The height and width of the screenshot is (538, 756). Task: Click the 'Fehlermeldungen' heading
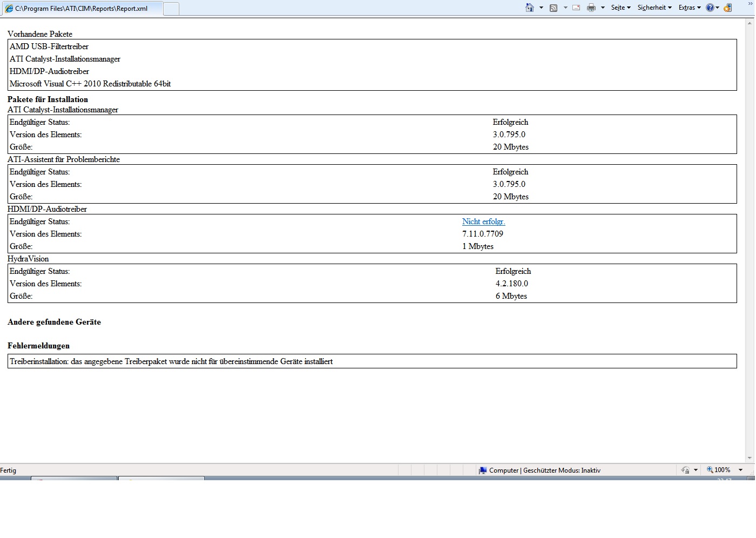pos(38,346)
